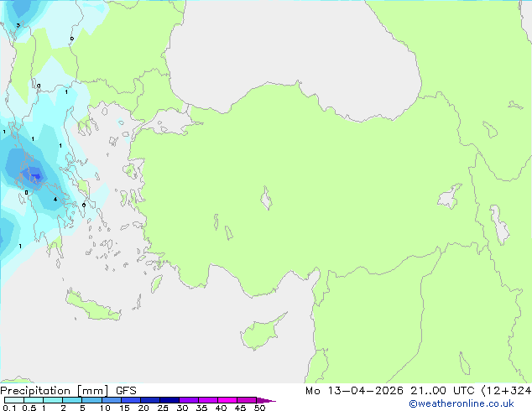Click the 35–40 mm legend swatch
532x411 pixels.
[208, 400]
